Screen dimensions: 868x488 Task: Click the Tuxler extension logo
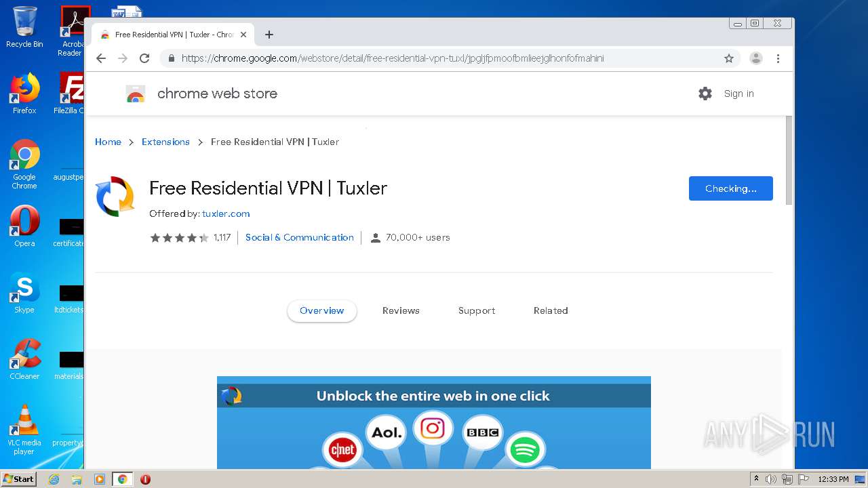115,197
